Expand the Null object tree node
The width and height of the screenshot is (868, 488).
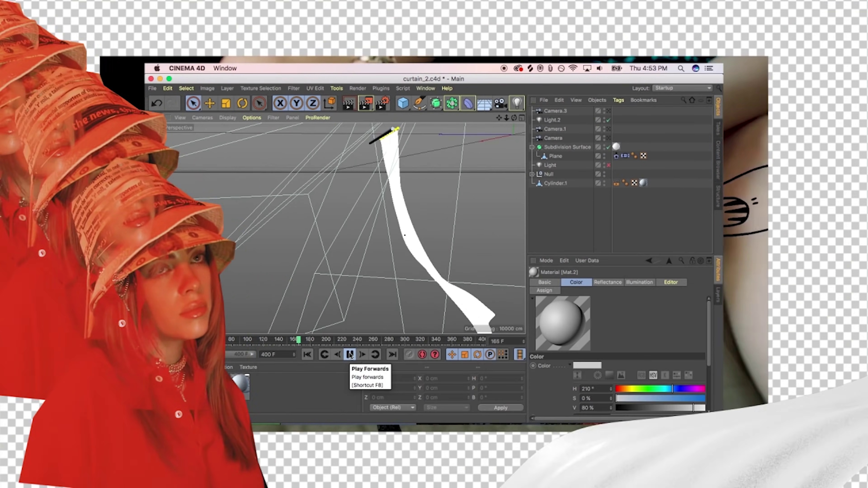tap(532, 174)
